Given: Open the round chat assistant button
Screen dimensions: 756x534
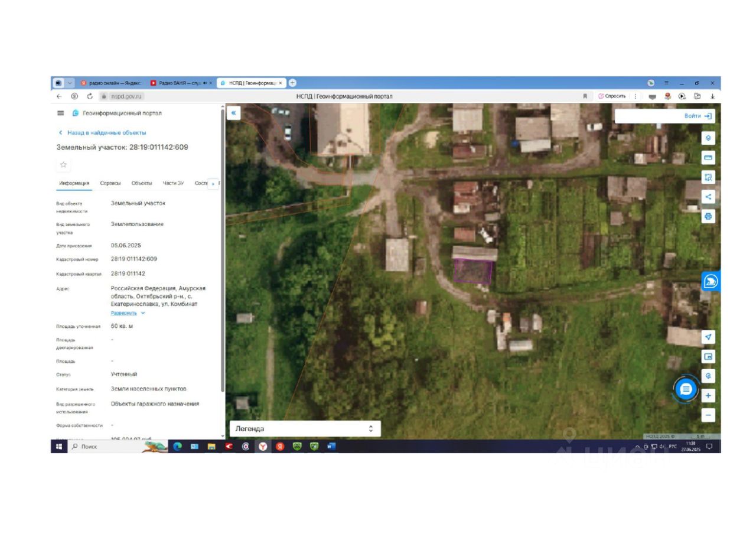Looking at the screenshot, I should (x=686, y=389).
